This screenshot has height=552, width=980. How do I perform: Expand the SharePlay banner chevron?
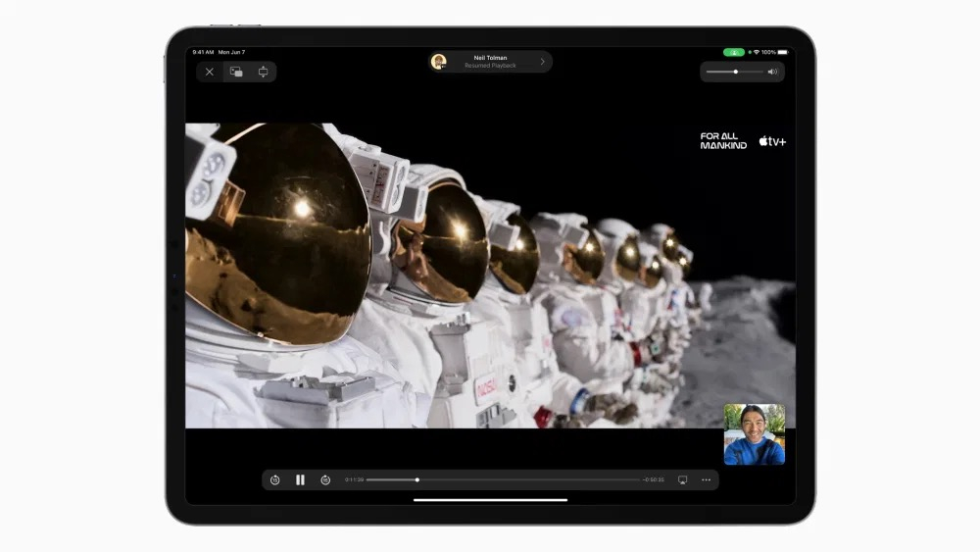point(543,62)
